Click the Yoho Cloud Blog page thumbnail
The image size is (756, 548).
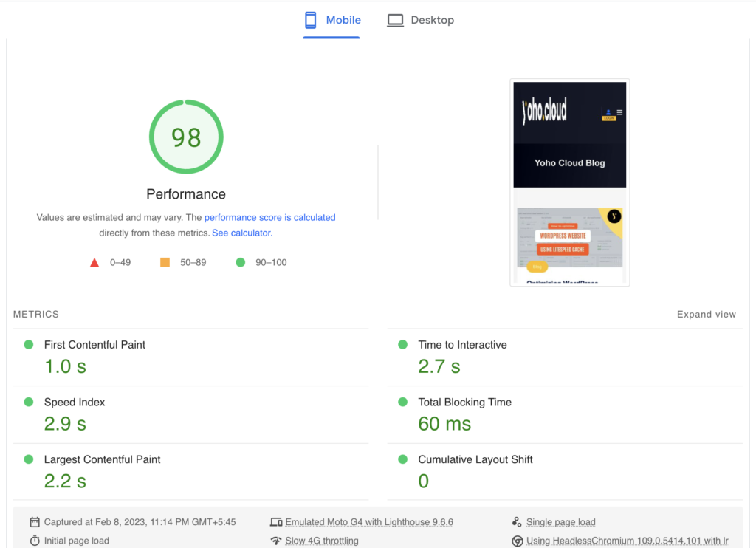pos(569,182)
